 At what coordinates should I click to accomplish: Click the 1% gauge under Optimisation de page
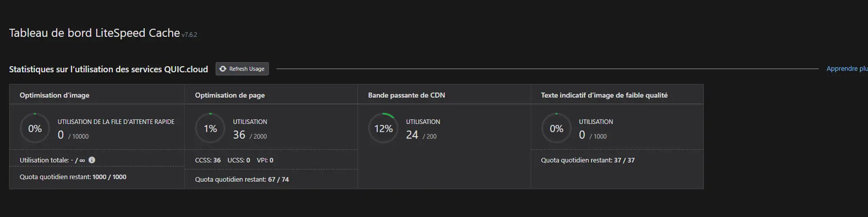click(x=210, y=128)
